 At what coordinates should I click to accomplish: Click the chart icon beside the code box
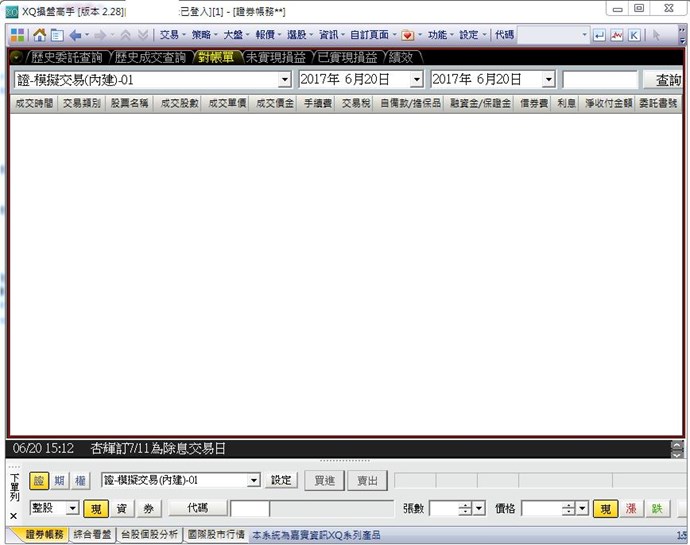click(x=616, y=34)
